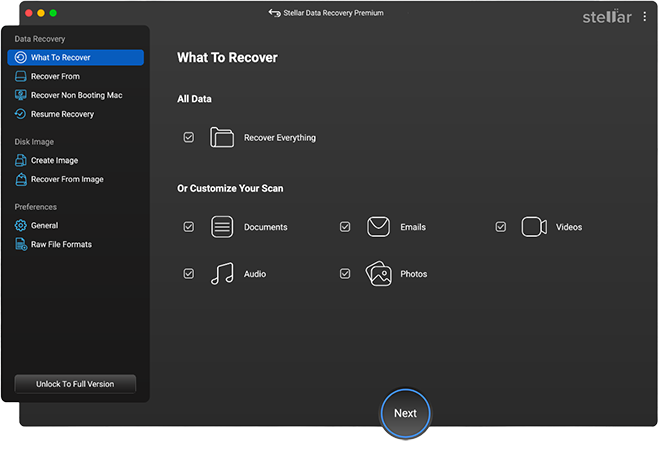Minimize window with yellow button

pyautogui.click(x=41, y=13)
